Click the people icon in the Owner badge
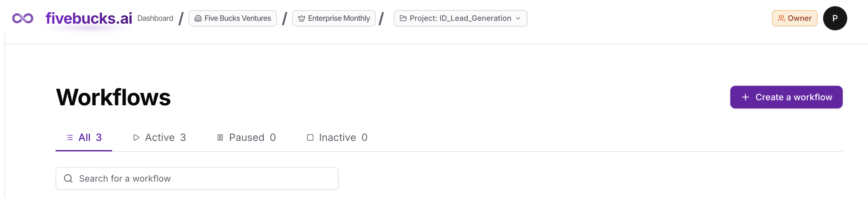This screenshot has width=868, height=198. (x=781, y=19)
